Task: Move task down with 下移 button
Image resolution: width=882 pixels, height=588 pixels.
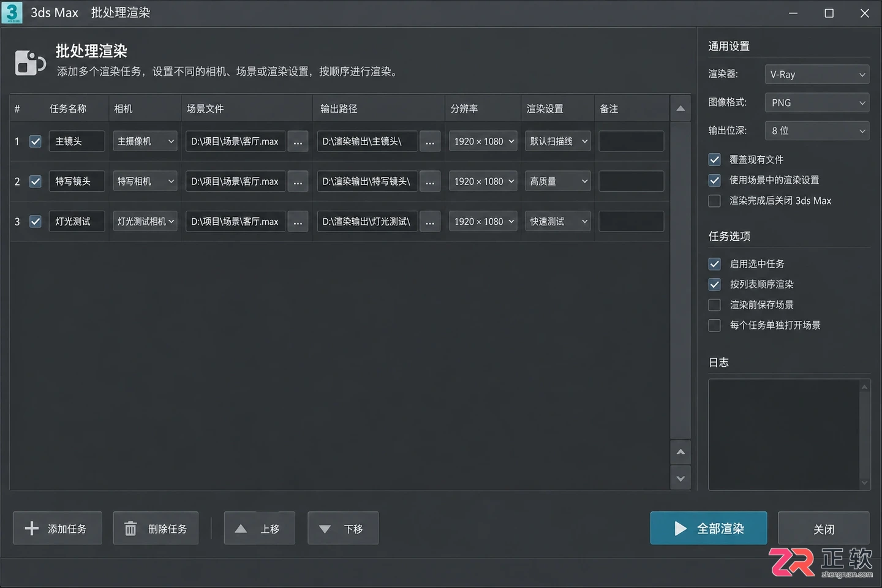Action: 343,528
